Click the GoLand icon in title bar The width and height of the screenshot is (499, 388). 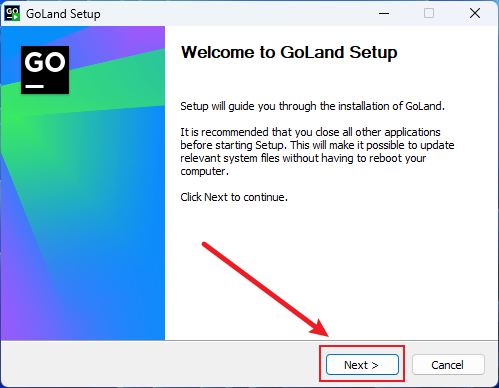12,13
